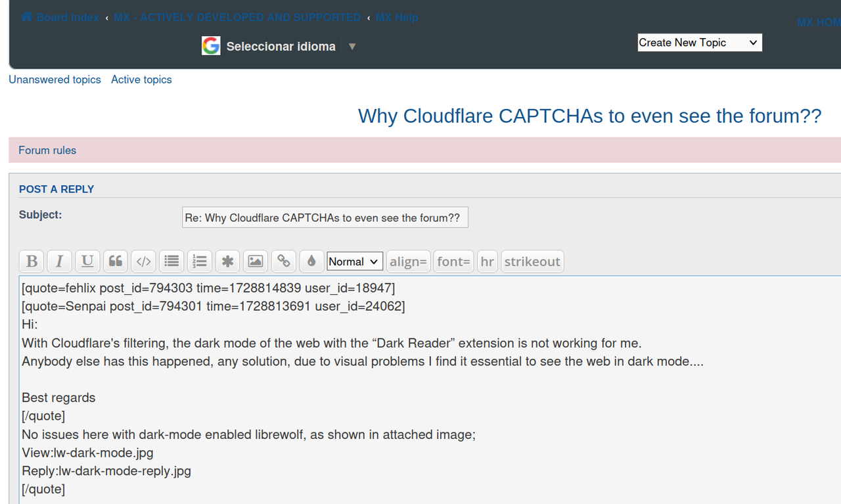Click the 'Best regards' line in the message
This screenshot has height=504, width=841.
58,398
